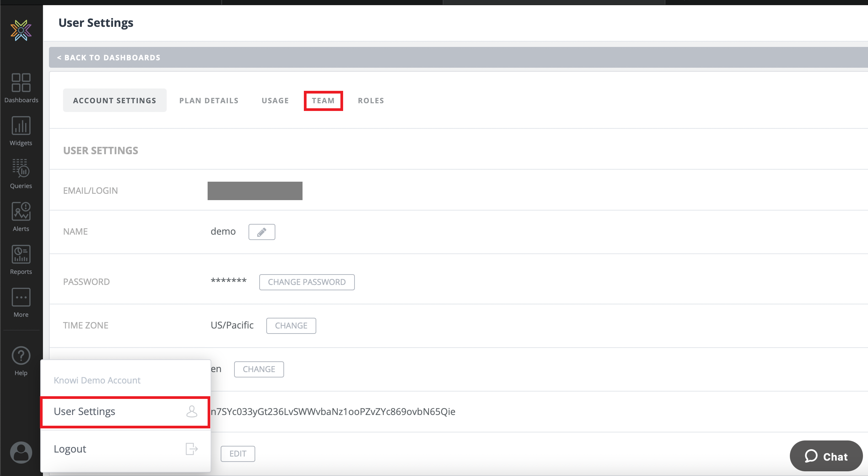Switch to the Plan Details tab
Viewport: 868px width, 476px height.
[209, 101]
